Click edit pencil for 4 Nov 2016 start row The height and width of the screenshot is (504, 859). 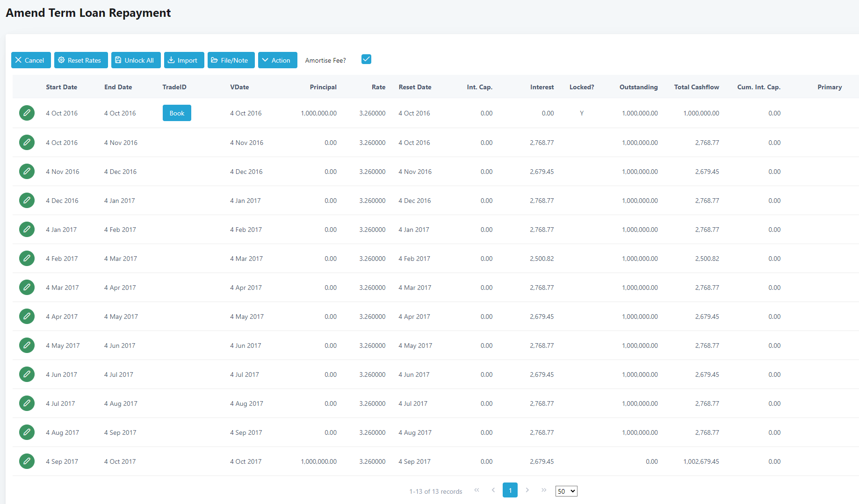27,172
